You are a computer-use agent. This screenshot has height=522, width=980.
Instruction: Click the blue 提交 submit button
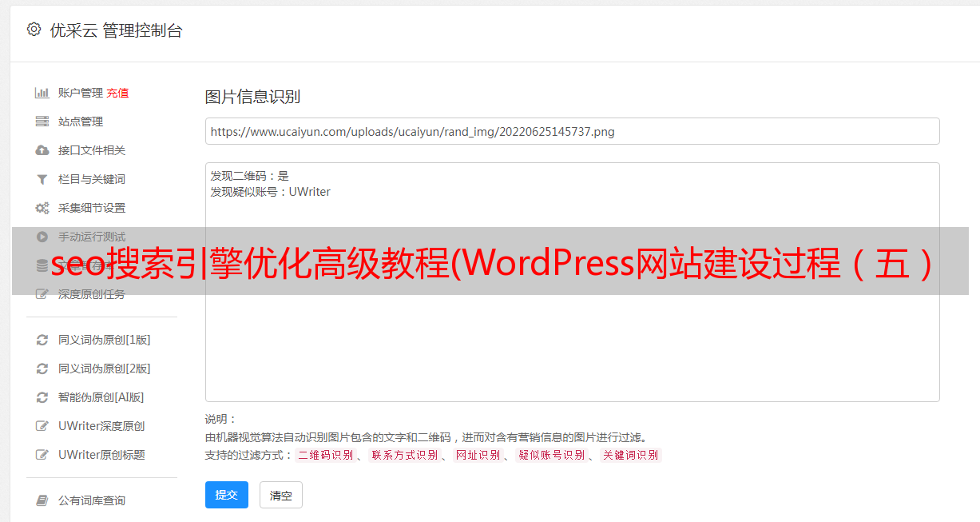pos(227,495)
